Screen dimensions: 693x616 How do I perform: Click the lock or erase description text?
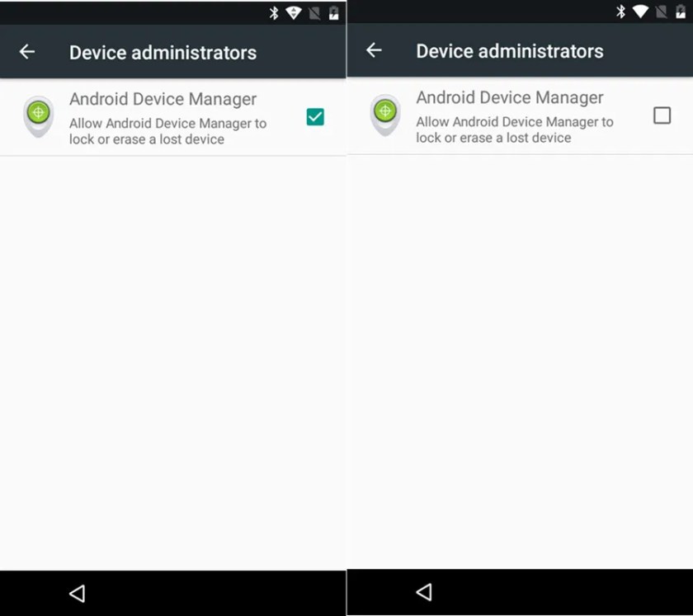[165, 131]
